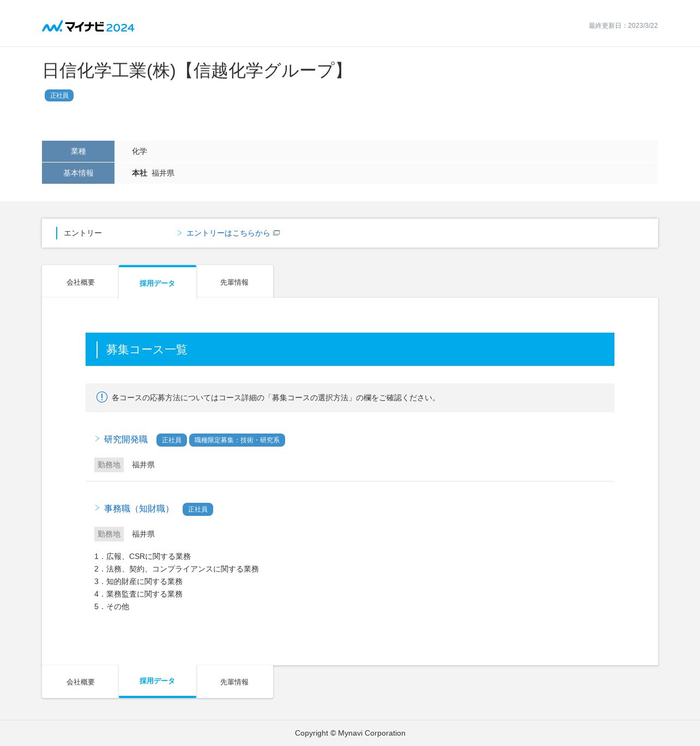
Task: Click the 勤務地 label under 研究開発職
Action: [x=109, y=465]
